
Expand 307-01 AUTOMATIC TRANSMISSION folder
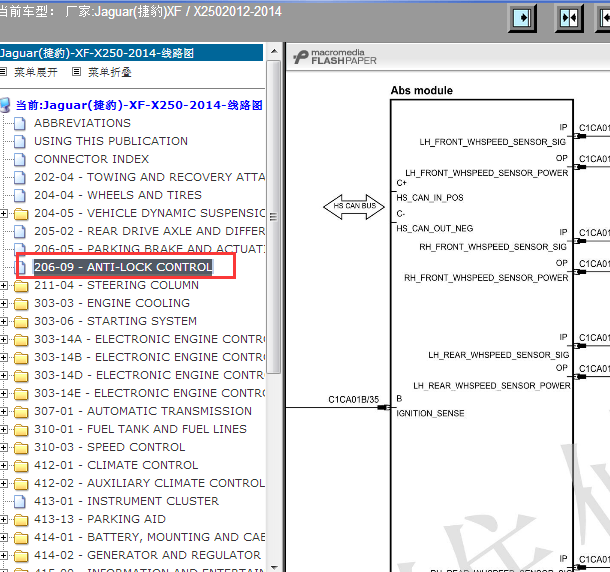click(4, 411)
